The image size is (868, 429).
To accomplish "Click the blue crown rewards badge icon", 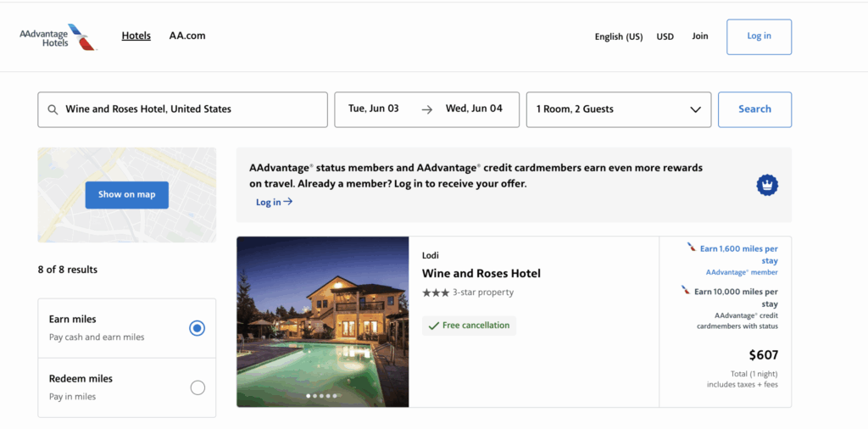I will point(766,185).
